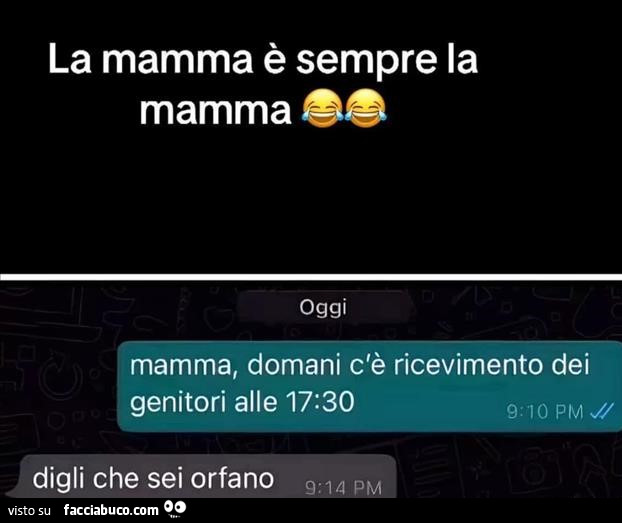Open the facciabuco.com link

tap(111, 510)
